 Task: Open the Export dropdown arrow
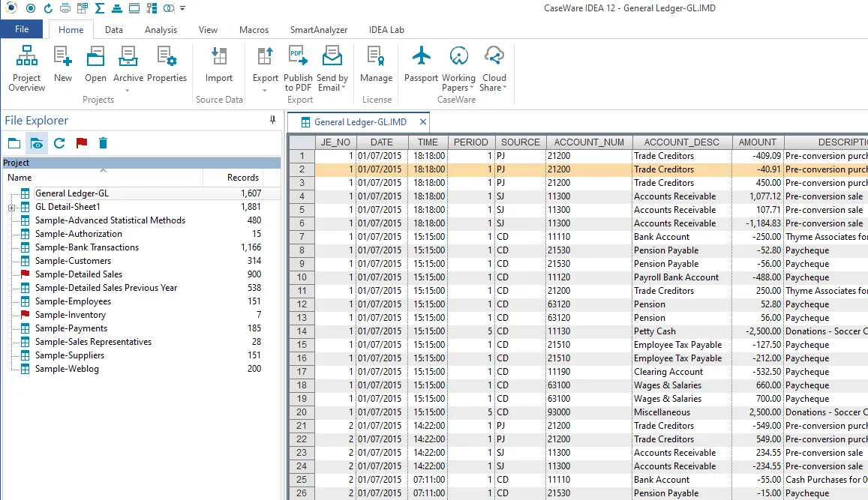point(265,90)
